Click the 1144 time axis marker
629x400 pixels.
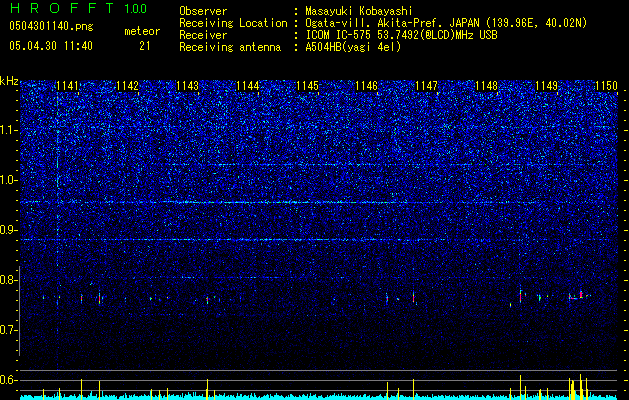(248, 86)
